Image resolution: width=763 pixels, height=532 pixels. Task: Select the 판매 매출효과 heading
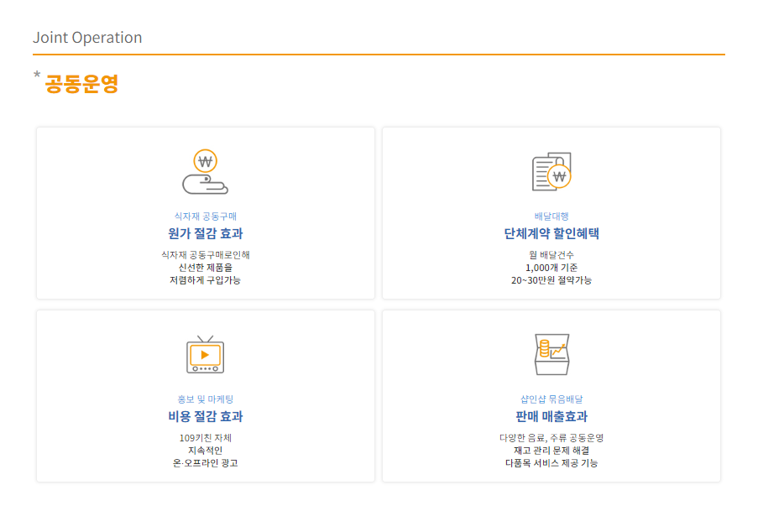tap(551, 417)
